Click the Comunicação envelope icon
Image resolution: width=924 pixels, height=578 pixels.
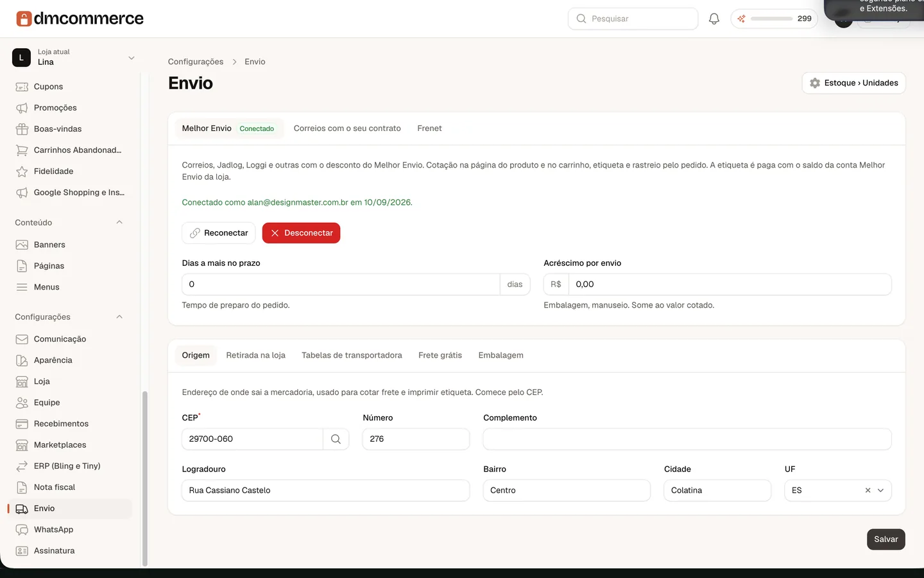click(x=22, y=339)
